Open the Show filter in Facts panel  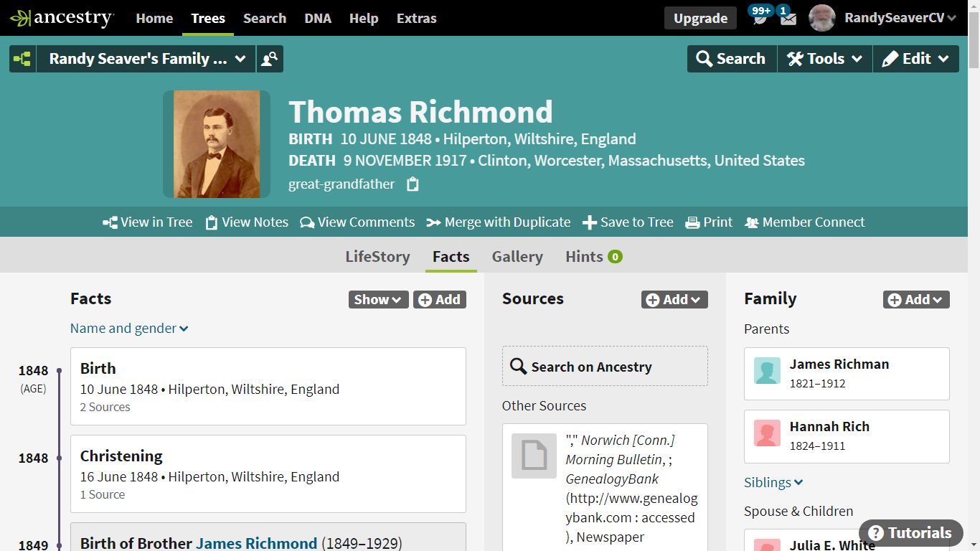[x=378, y=299]
